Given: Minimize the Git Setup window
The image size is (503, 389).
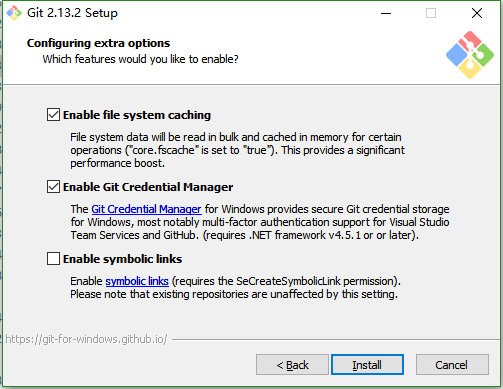Looking at the screenshot, I should [386, 13].
